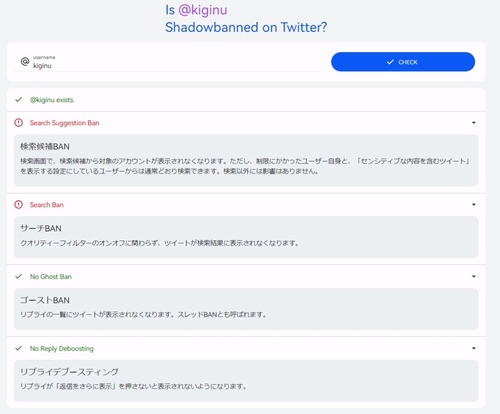The width and height of the screenshot is (500, 414).
Task: Click the green checkmark beside '@kiginu exists.'
Action: [x=19, y=100]
